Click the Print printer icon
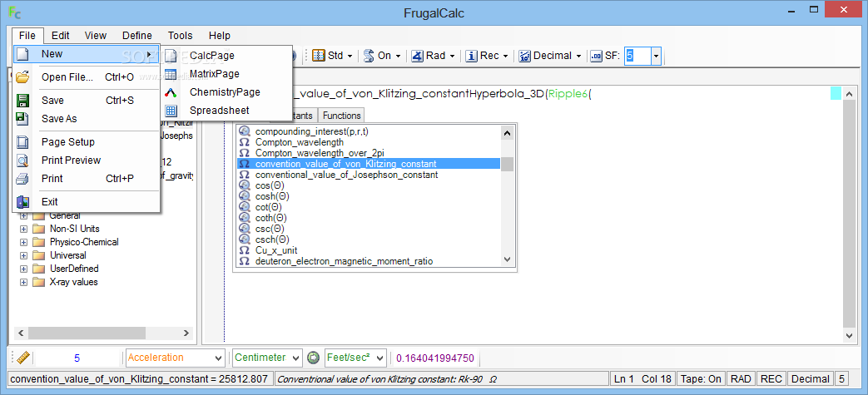Viewport: 868px width, 395px height. coord(22,179)
